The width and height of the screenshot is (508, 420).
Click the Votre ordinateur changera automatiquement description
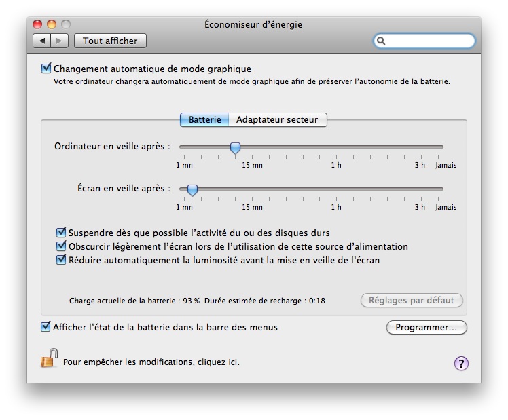coord(252,81)
